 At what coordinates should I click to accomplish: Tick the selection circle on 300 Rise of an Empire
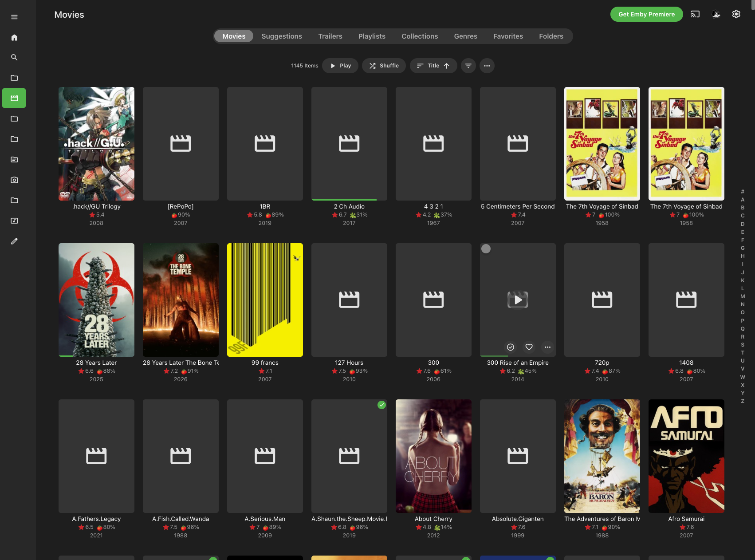tap(486, 249)
